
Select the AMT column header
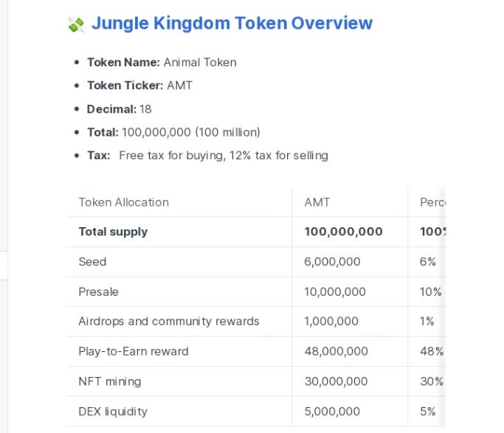[317, 202]
